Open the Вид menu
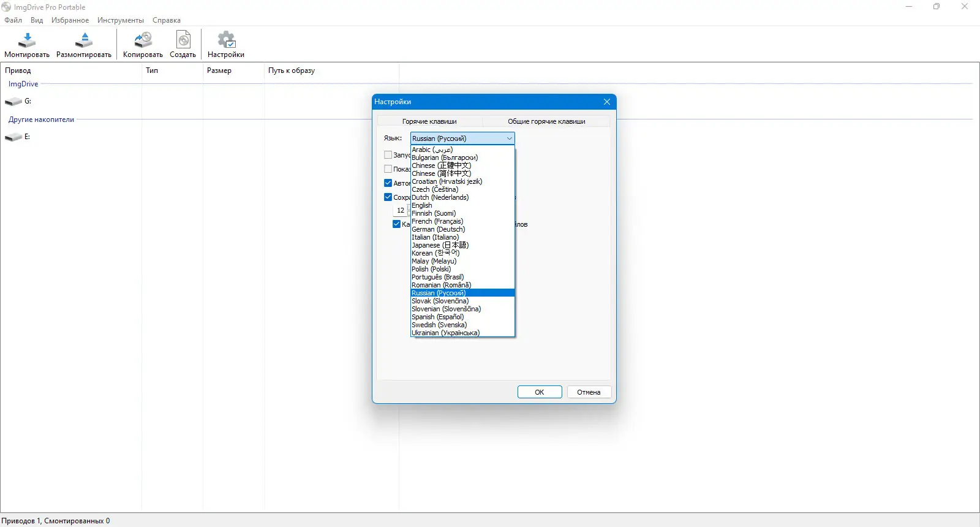The width and height of the screenshot is (980, 527). click(37, 20)
